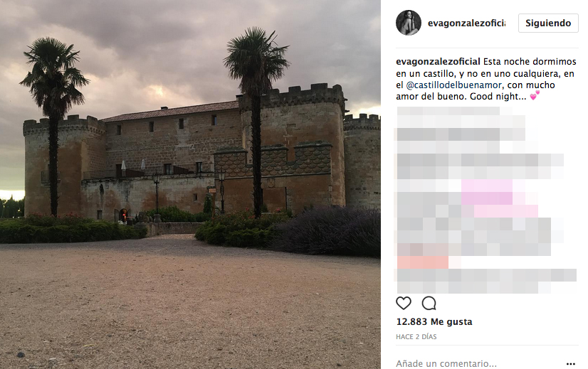Visit the @castillodelbuenamor mention
This screenshot has height=369, width=588.
click(x=453, y=85)
